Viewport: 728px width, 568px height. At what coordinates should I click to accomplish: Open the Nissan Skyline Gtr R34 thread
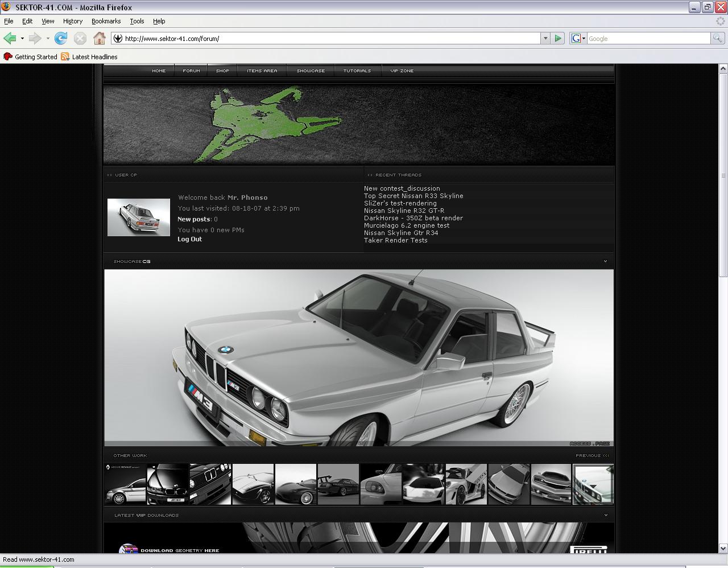point(401,233)
